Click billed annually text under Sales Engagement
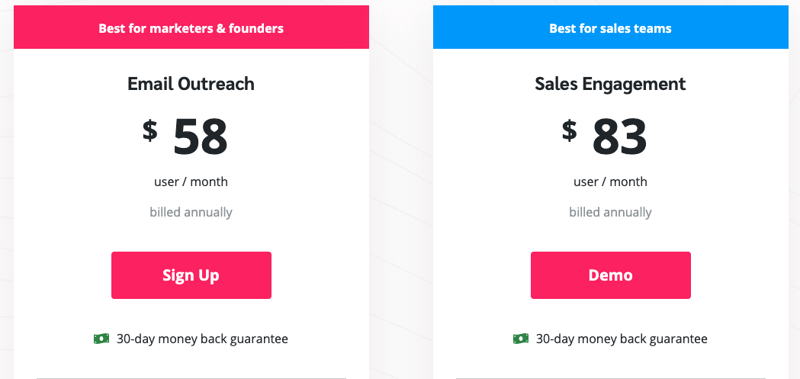This screenshot has height=379, width=800. pos(610,212)
